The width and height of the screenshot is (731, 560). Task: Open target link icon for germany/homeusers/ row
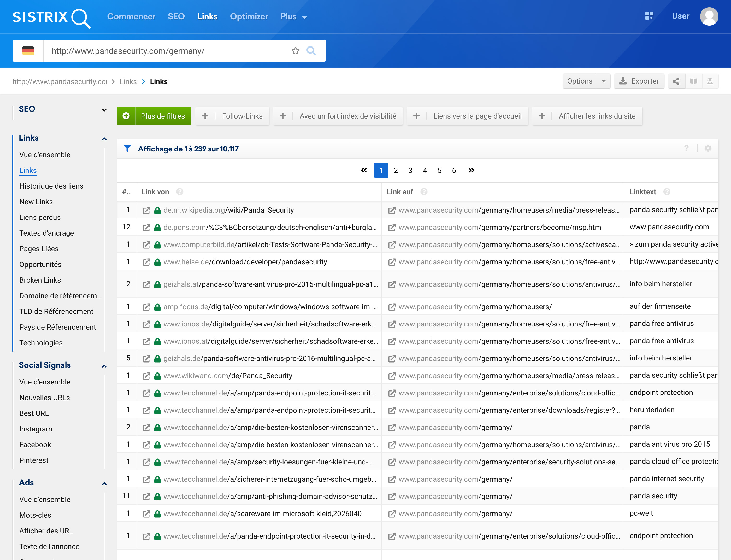(392, 307)
